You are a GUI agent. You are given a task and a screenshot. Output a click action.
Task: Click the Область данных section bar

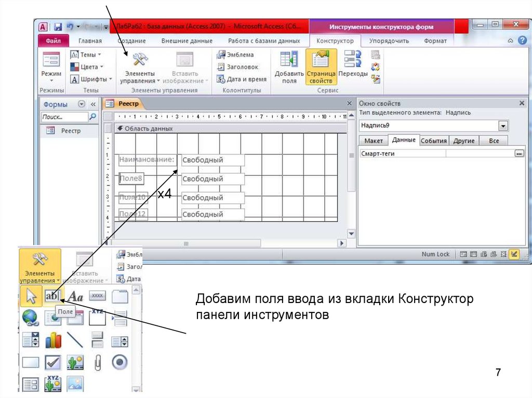[231, 129]
